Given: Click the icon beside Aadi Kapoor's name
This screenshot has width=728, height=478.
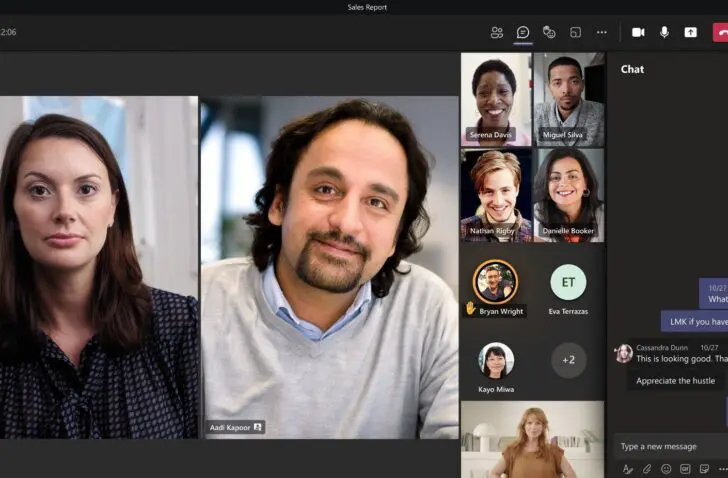Looking at the screenshot, I should click(258, 427).
